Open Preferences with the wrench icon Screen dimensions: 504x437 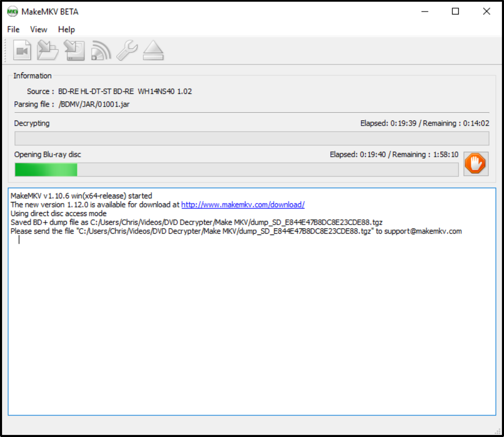[127, 51]
